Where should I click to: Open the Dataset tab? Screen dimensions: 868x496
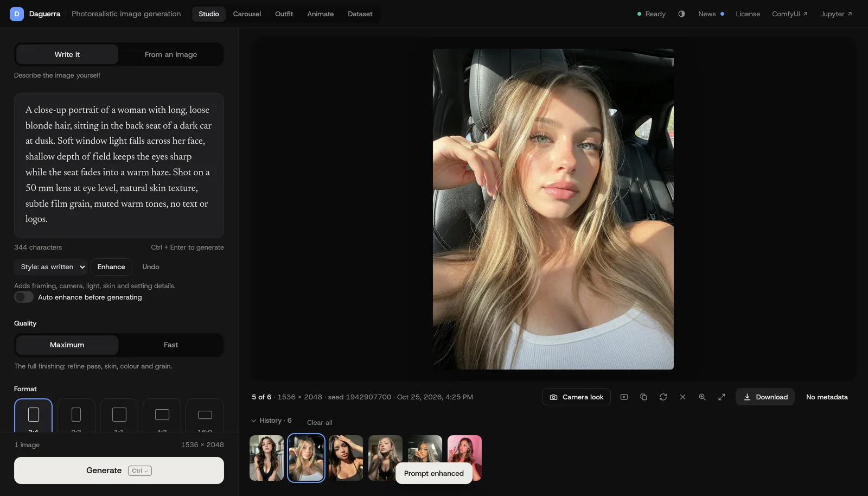point(360,14)
